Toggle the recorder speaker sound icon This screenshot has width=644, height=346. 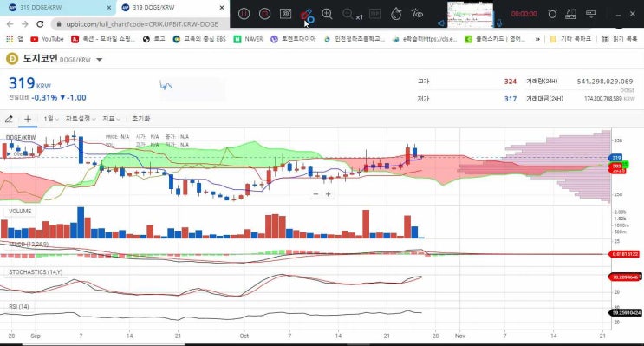click(441, 23)
